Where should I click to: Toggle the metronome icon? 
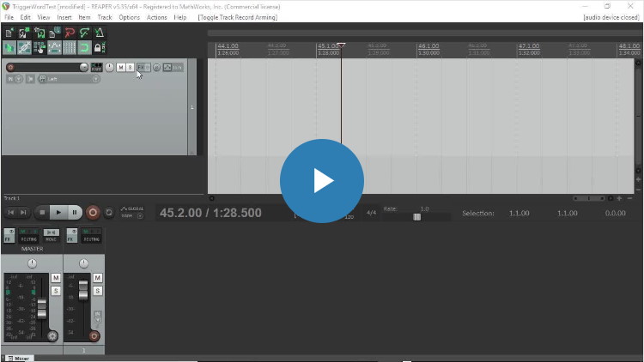point(100,33)
